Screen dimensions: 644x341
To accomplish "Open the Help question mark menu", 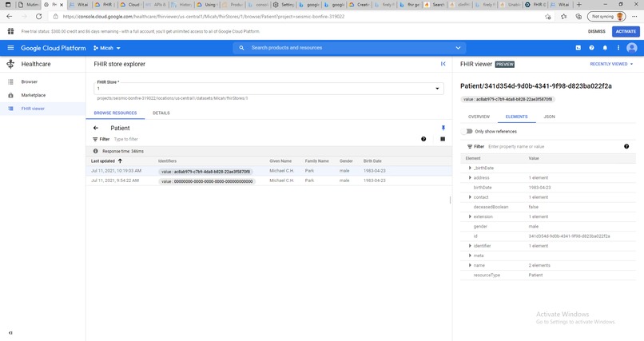I will pyautogui.click(x=591, y=48).
